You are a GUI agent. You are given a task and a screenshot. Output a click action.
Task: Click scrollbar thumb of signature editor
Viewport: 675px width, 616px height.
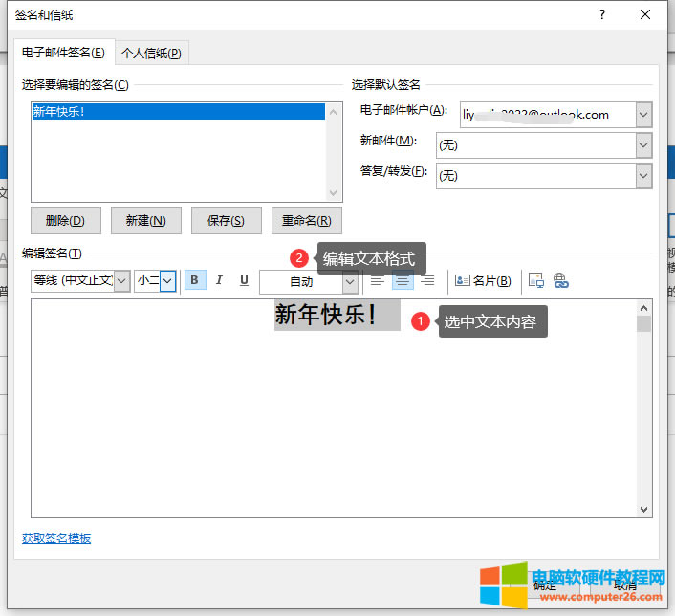coord(643,324)
